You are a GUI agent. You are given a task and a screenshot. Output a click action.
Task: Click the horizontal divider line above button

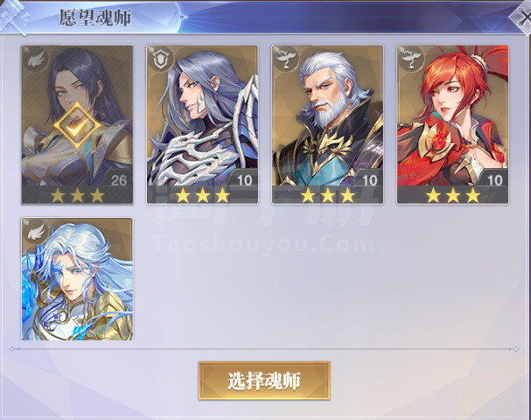[264, 348]
